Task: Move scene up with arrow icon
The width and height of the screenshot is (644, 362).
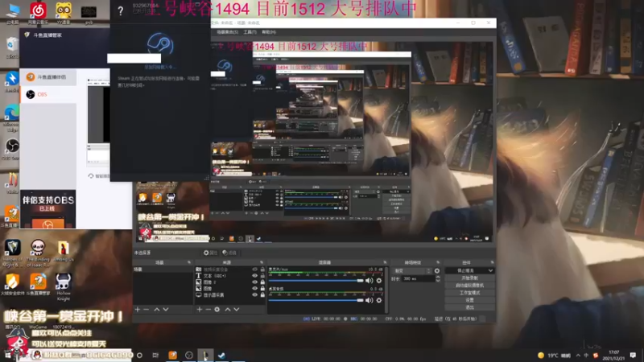Action: [156, 310]
